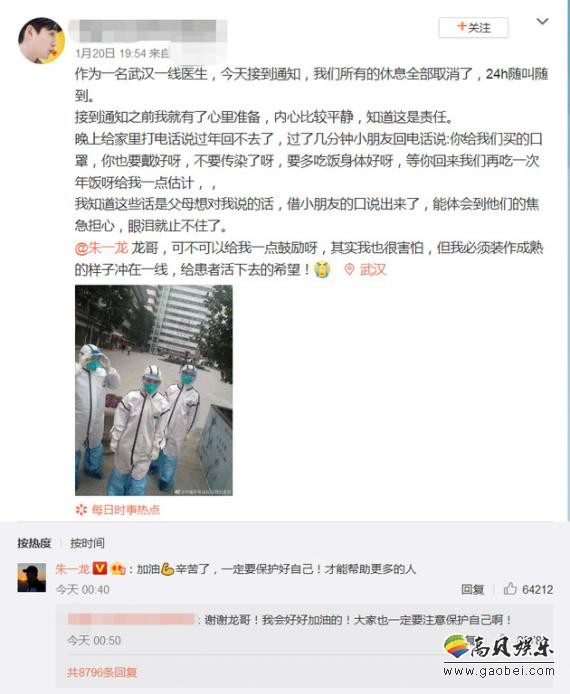Reply to 朱一龙's comment via 回复
570x694 pixels.
coord(472,590)
